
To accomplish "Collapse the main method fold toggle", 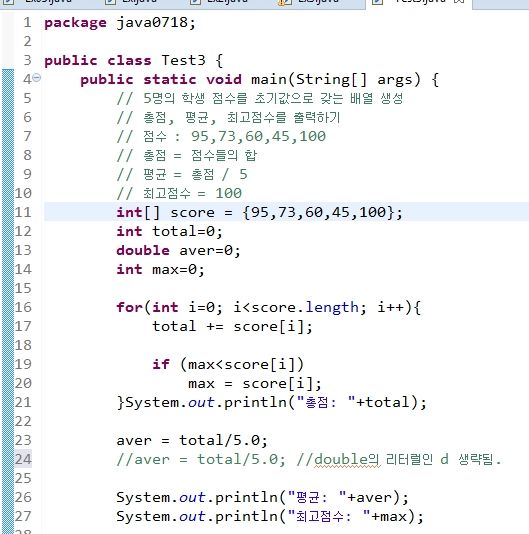I will pyautogui.click(x=37, y=78).
